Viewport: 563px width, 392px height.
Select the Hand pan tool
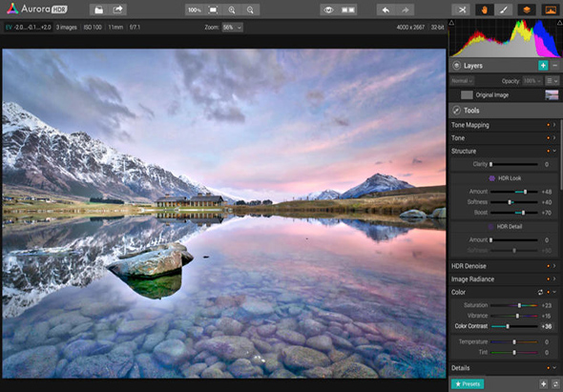point(485,10)
